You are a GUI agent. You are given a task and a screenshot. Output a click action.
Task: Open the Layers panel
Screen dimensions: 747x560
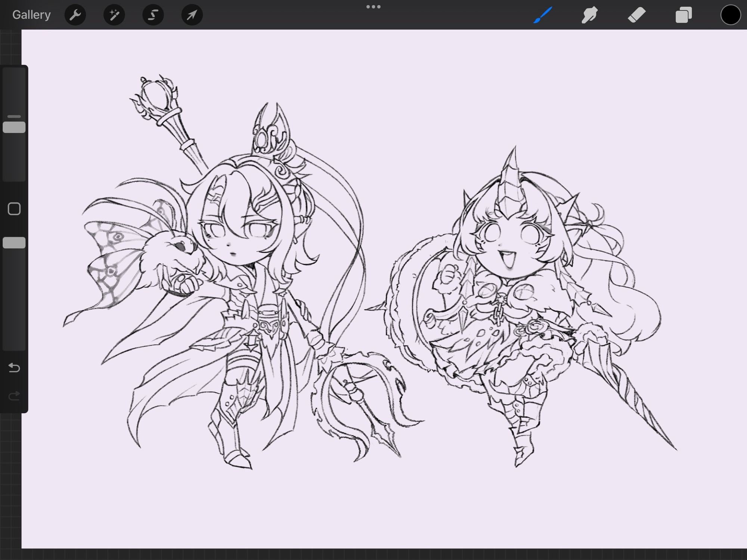tap(684, 15)
